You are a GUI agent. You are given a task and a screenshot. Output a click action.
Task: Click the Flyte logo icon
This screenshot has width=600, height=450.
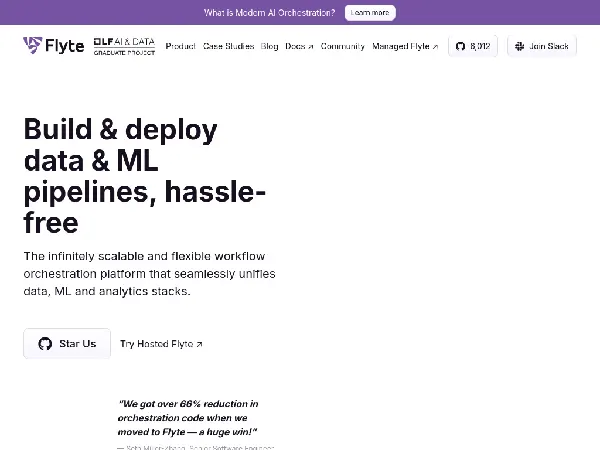point(33,45)
